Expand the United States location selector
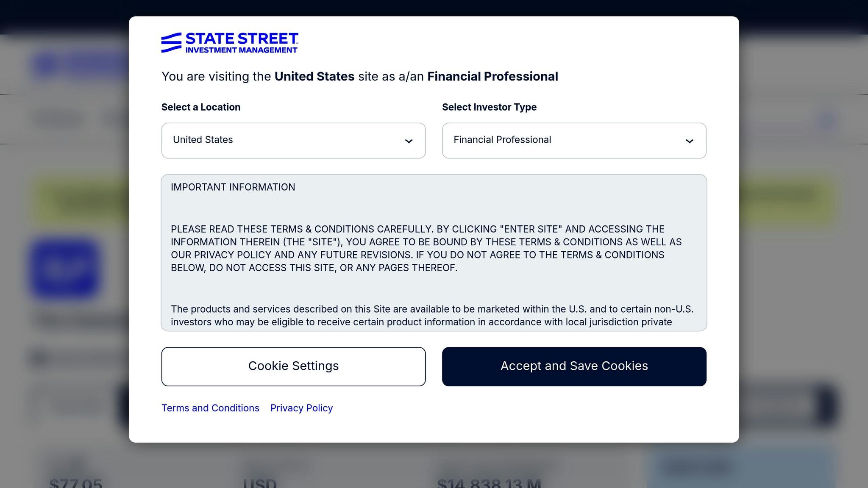This screenshot has height=488, width=868. click(293, 141)
